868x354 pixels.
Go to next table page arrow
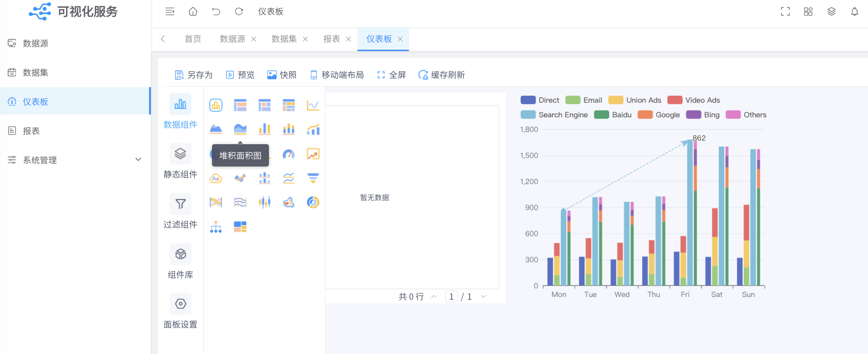[484, 297]
